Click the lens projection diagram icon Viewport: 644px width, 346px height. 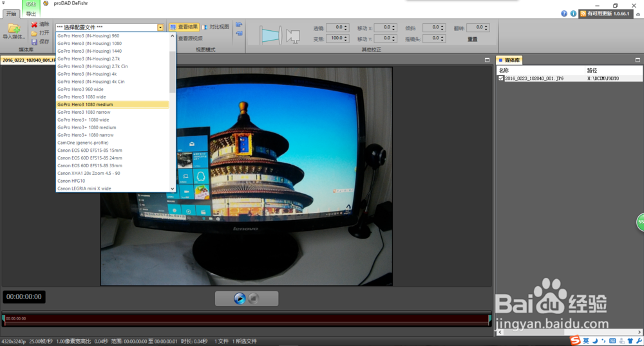point(270,35)
